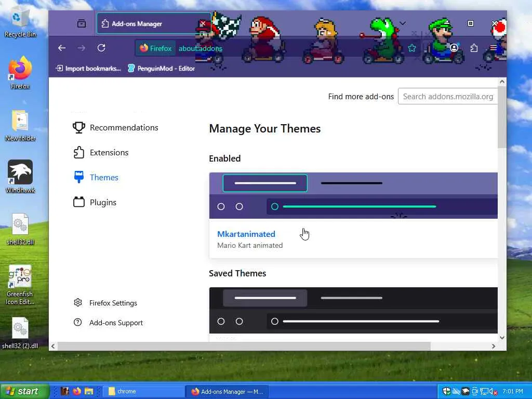Open the Extensions category in sidebar
This screenshot has height=399, width=532.
(x=101, y=153)
